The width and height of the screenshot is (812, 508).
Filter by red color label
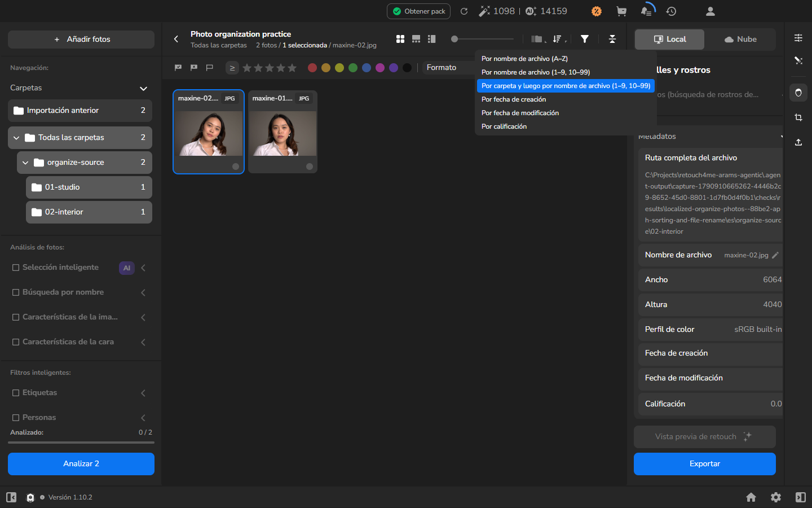coord(312,68)
